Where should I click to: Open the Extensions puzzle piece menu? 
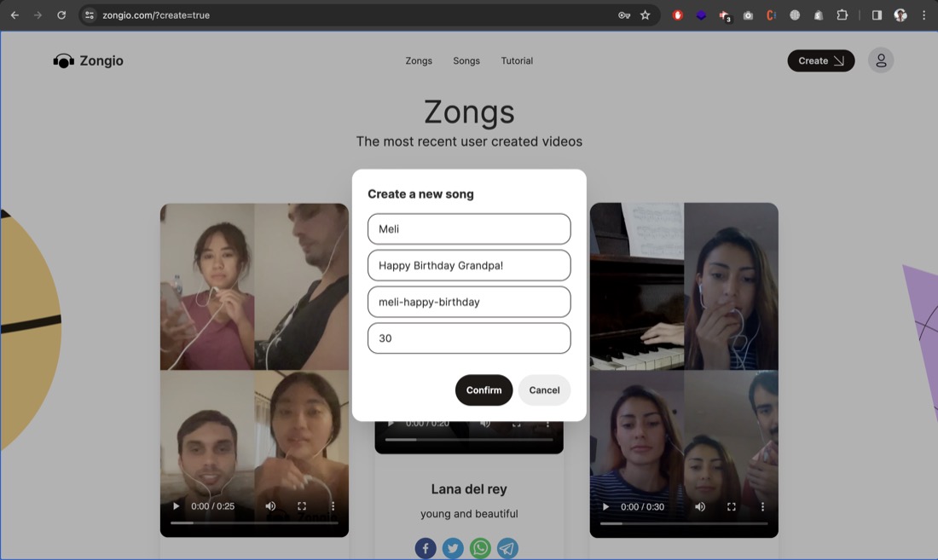[842, 15]
